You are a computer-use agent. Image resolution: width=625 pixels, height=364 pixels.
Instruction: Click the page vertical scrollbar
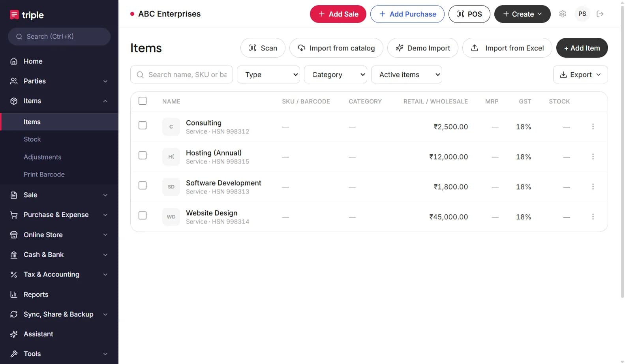click(622, 152)
